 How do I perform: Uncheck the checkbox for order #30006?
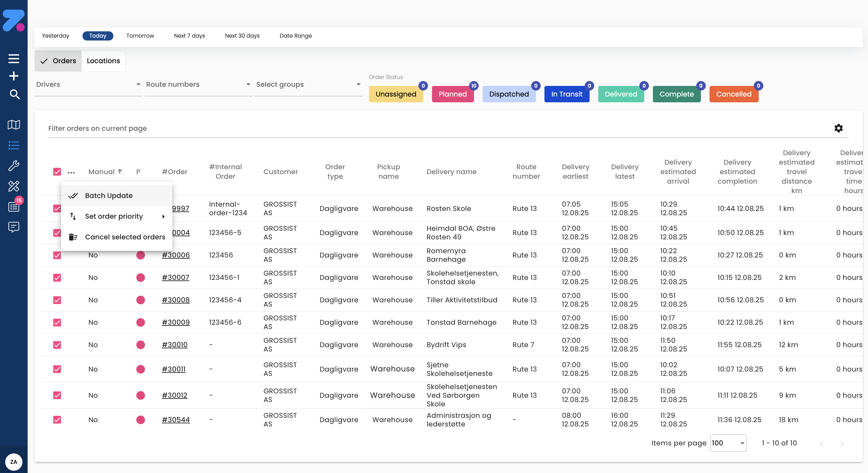click(57, 255)
